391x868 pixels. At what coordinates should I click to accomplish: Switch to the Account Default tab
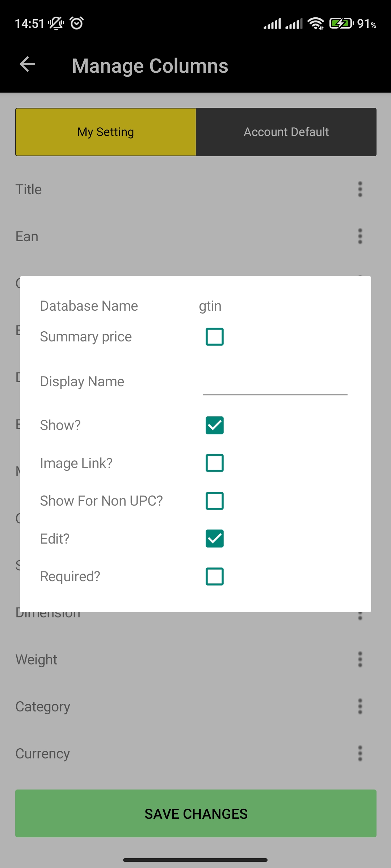click(286, 132)
